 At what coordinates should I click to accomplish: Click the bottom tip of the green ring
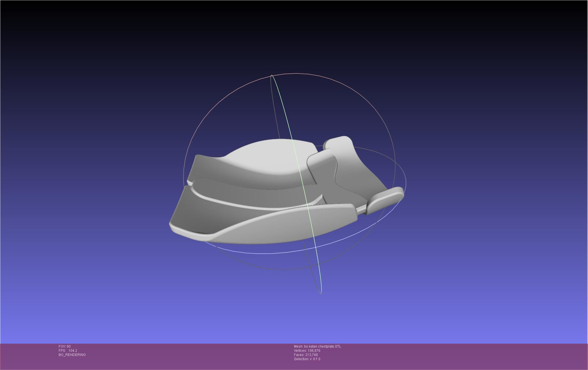click(x=321, y=293)
